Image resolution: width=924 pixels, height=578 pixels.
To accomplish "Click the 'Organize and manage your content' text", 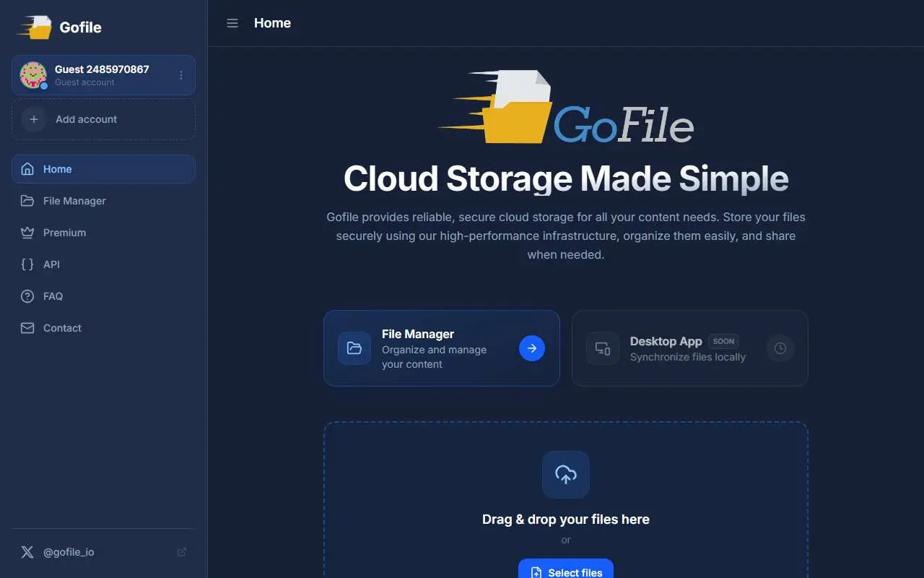I will click(x=435, y=357).
